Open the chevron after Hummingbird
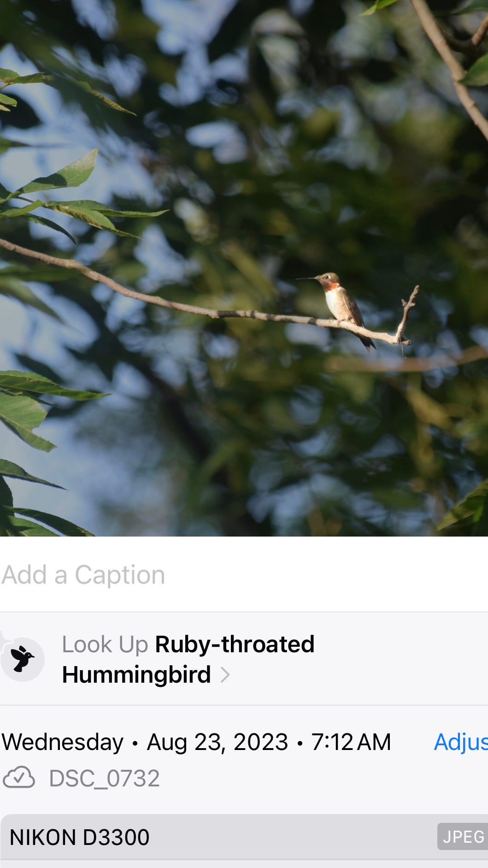488x868 pixels. [225, 675]
